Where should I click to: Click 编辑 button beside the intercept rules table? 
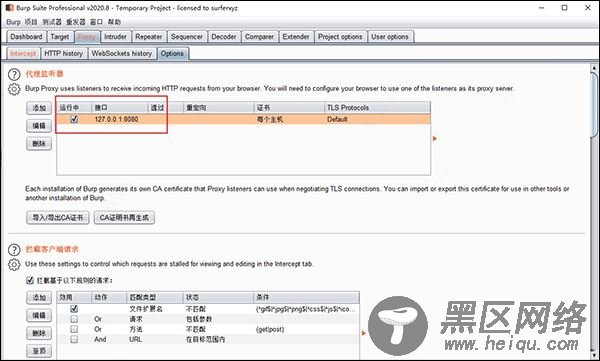coord(39,315)
